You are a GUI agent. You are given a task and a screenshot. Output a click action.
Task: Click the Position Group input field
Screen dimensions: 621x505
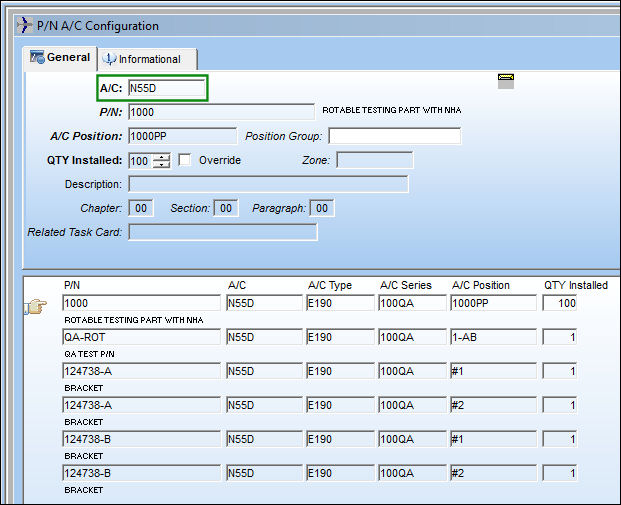[x=395, y=136]
